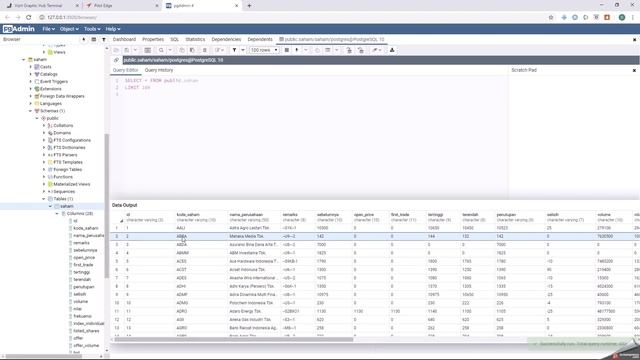Viewport: 640px width, 360px height.
Task: Switch to the SQL tab
Action: point(175,40)
